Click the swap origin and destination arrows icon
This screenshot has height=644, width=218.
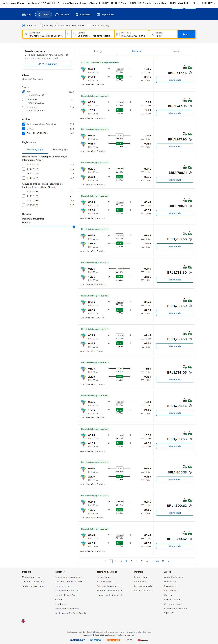69,34
